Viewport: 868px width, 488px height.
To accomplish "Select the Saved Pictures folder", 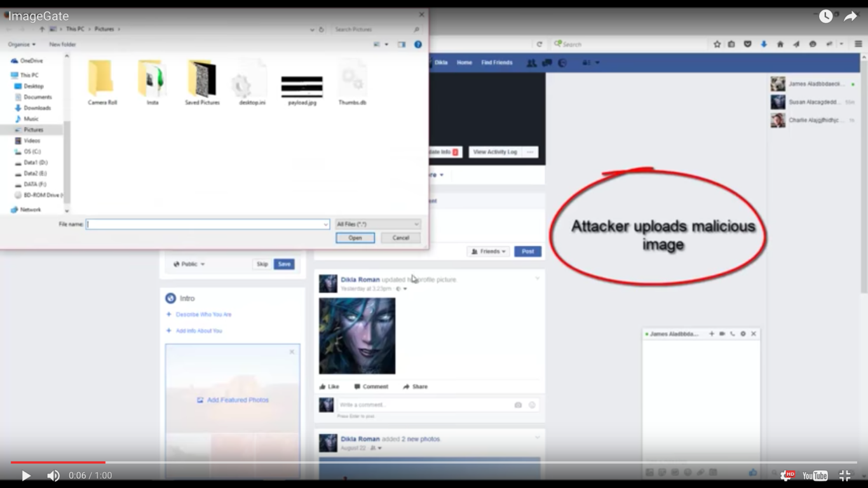I will click(202, 83).
